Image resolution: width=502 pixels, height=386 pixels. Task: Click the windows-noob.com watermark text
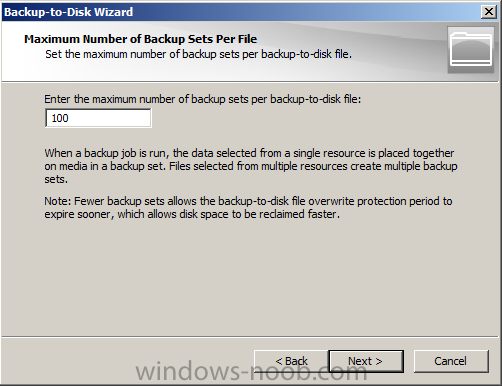click(252, 372)
